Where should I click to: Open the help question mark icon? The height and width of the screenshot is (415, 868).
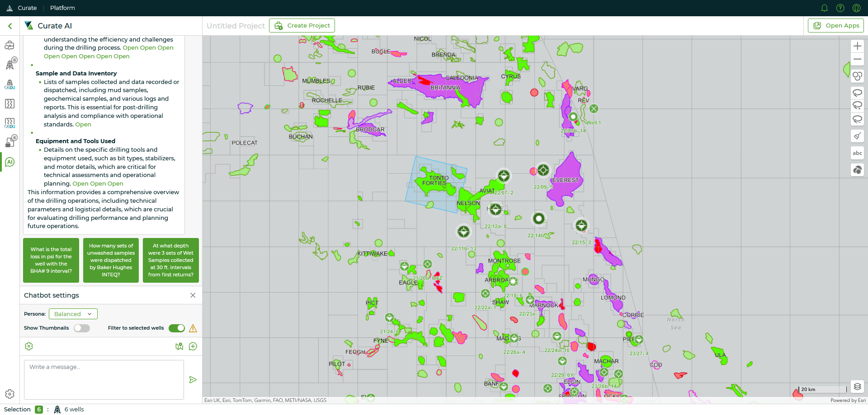[x=840, y=8]
